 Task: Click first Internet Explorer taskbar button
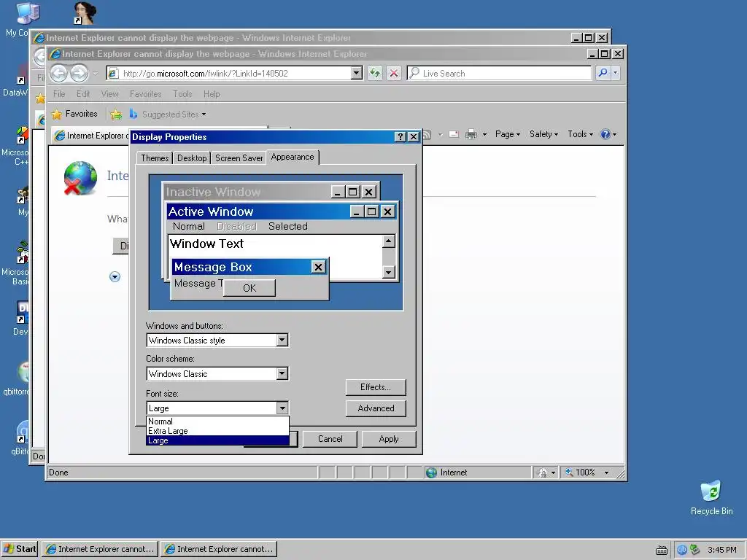point(100,549)
